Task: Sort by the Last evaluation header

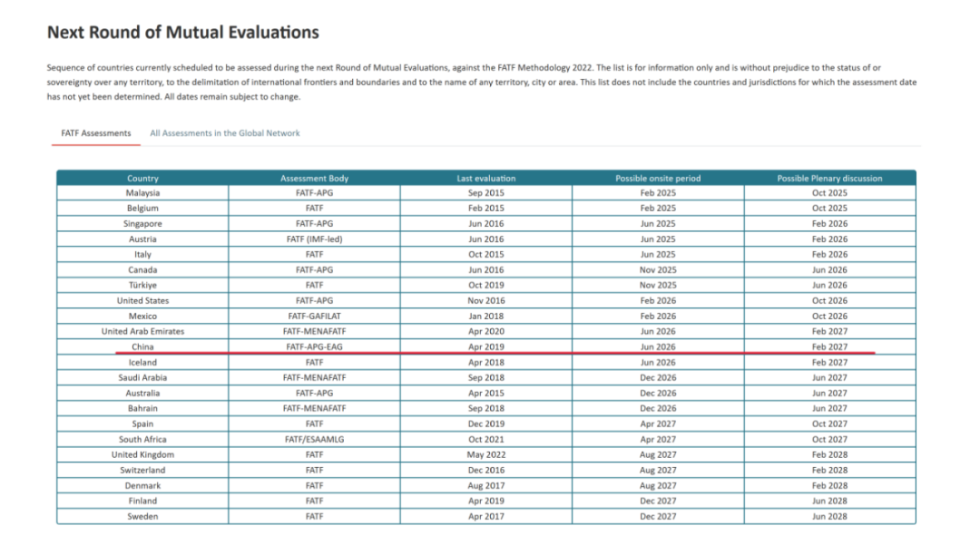Action: click(485, 178)
